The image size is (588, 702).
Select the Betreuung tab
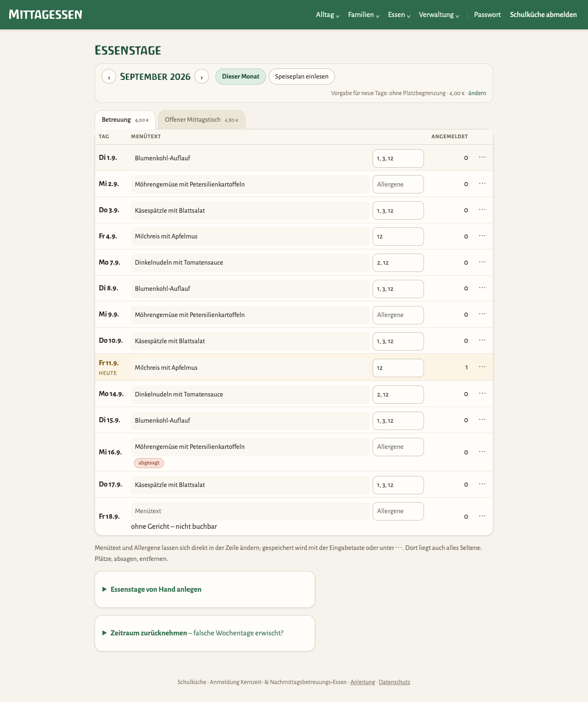pos(125,120)
